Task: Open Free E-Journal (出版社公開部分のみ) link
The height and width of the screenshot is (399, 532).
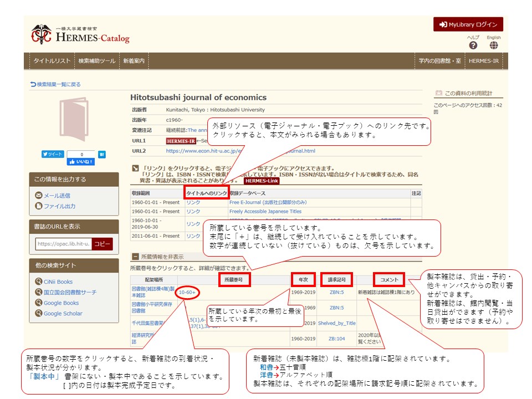Action: click(268, 202)
